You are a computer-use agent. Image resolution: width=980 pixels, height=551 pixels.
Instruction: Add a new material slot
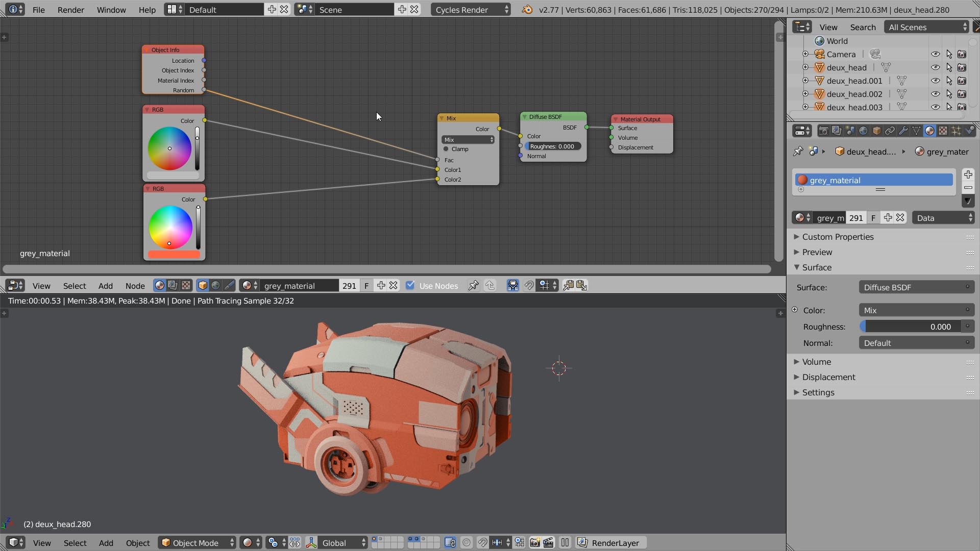point(968,174)
